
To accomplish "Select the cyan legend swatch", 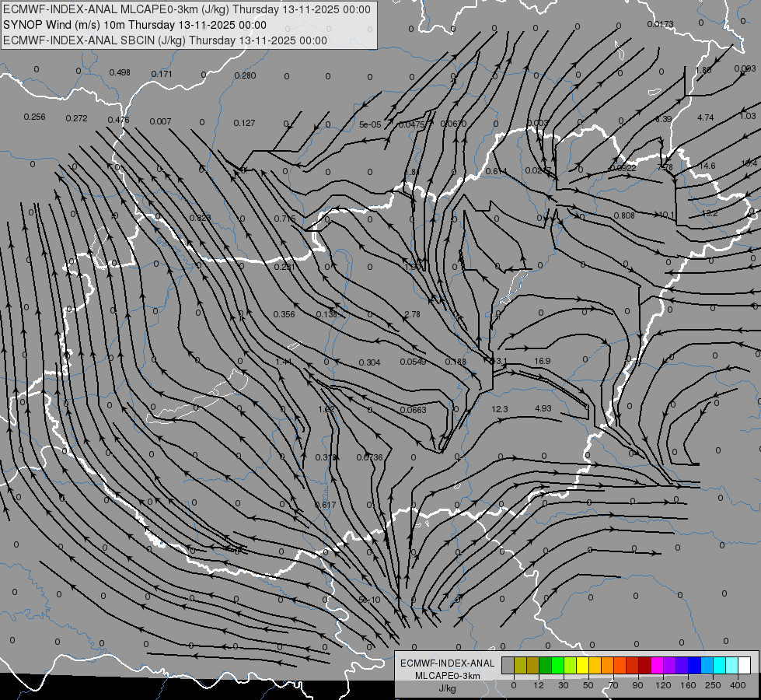I will tap(719, 666).
